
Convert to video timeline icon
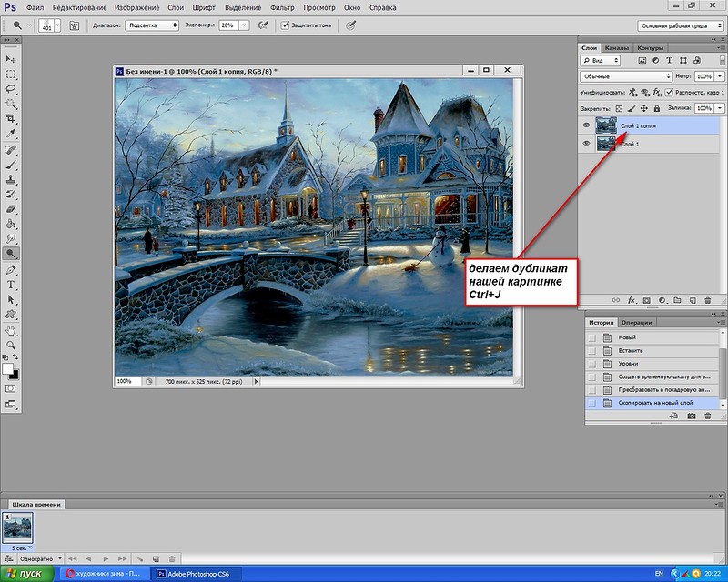(9, 558)
